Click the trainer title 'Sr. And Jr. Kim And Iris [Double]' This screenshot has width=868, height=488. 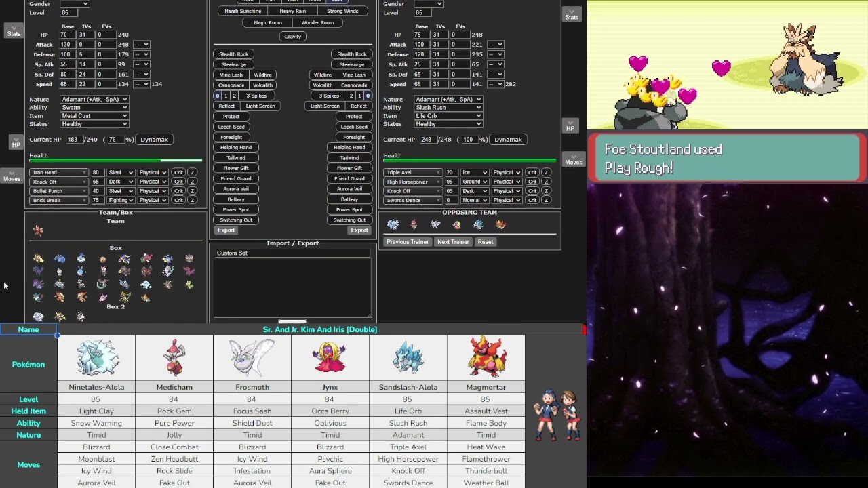point(319,329)
